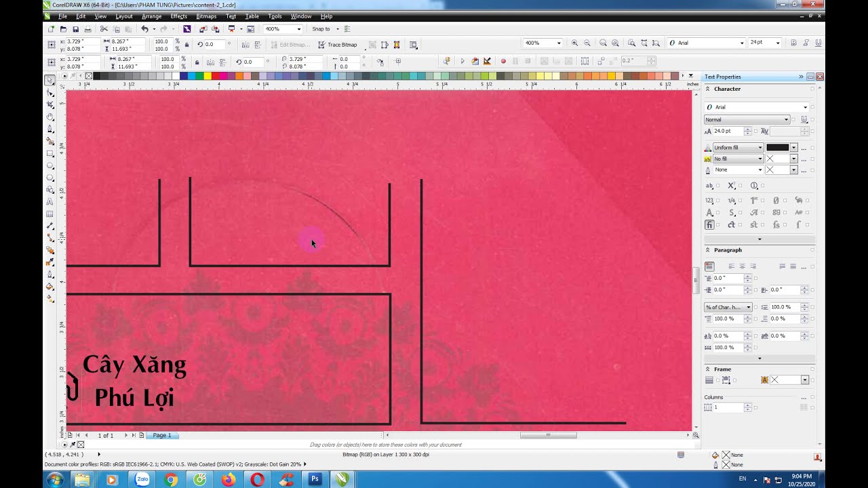Open Zalo from the taskbar
The image size is (868, 488).
(142, 480)
